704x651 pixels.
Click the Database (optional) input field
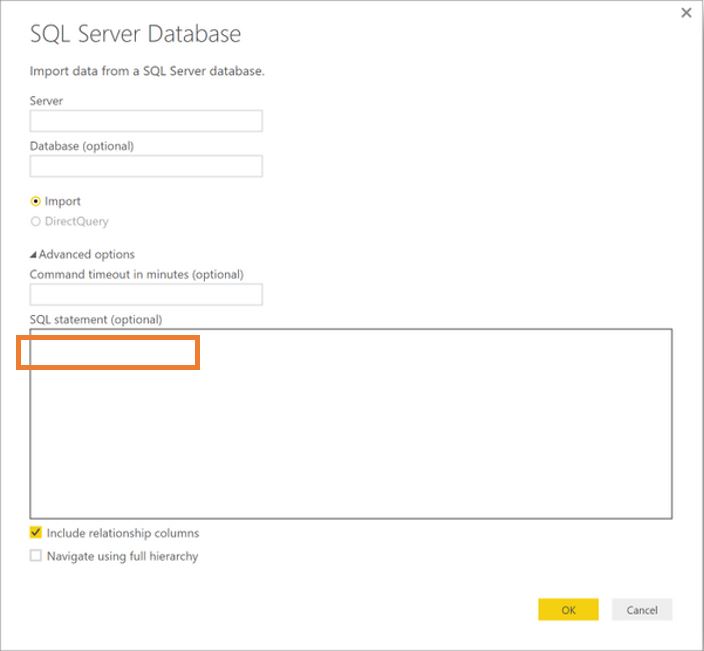pos(146,166)
